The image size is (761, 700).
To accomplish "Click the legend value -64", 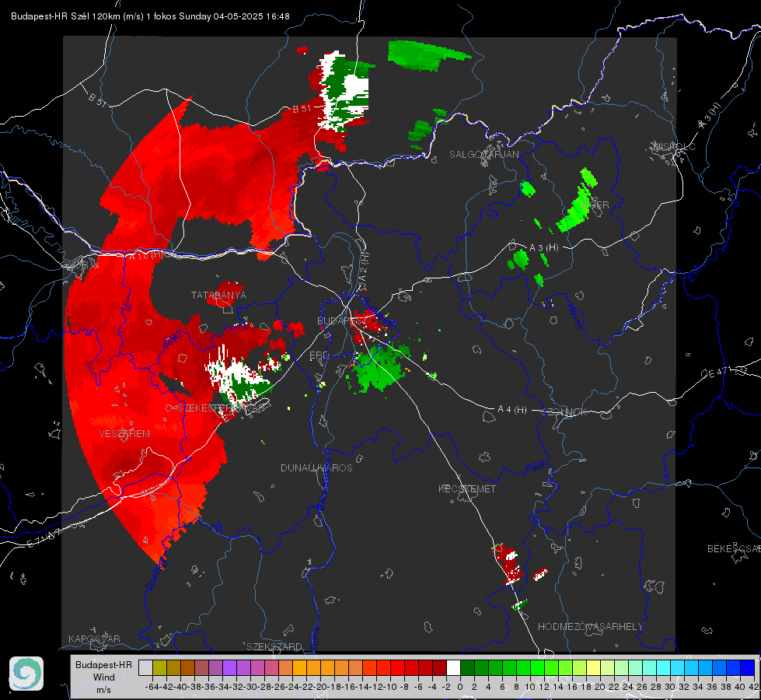I will point(152,687).
